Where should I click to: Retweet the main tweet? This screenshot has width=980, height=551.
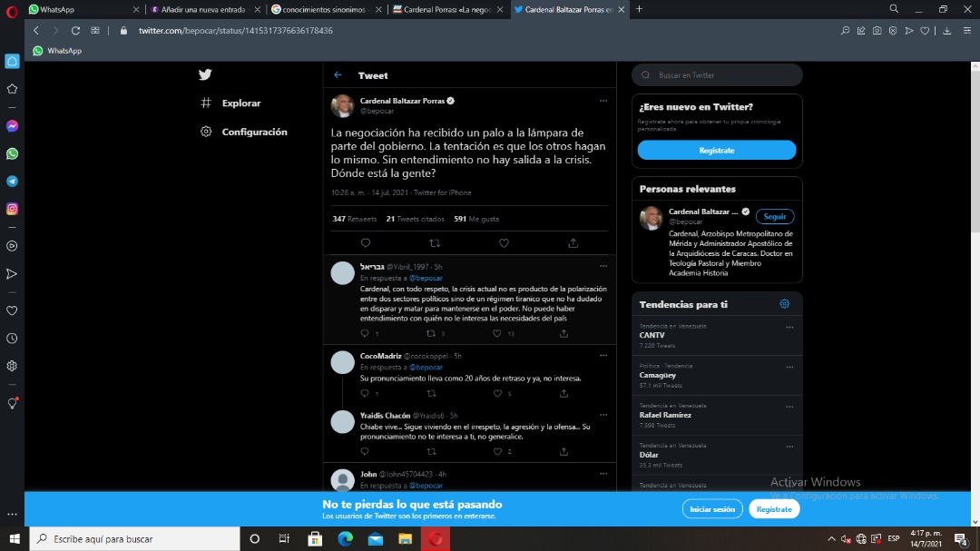435,243
